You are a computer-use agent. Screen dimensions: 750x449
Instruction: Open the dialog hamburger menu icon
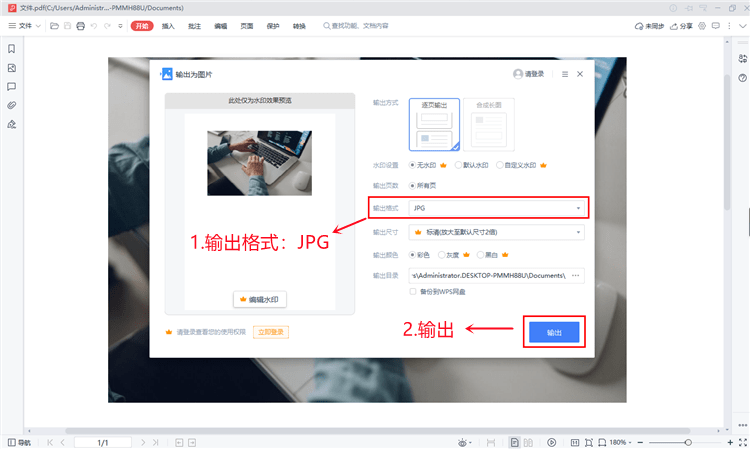[565, 74]
